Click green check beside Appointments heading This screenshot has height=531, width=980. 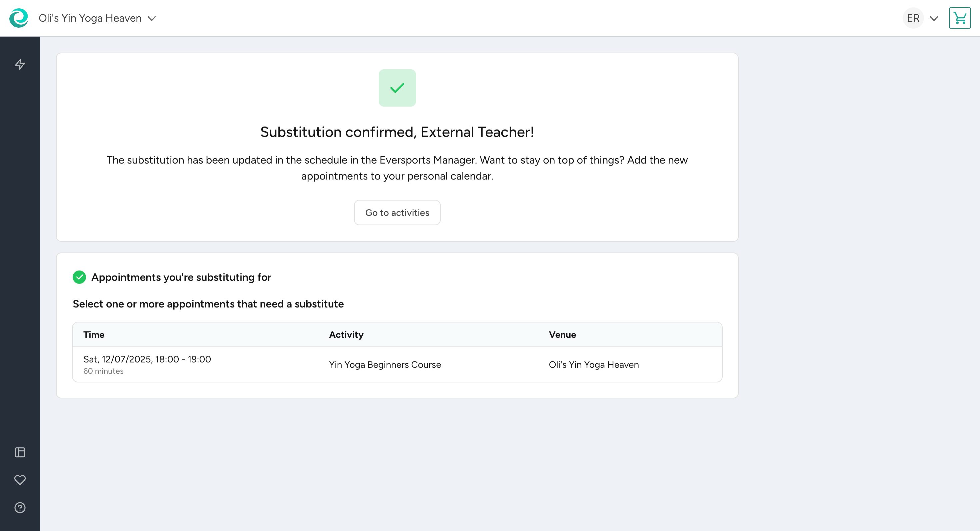[79, 277]
